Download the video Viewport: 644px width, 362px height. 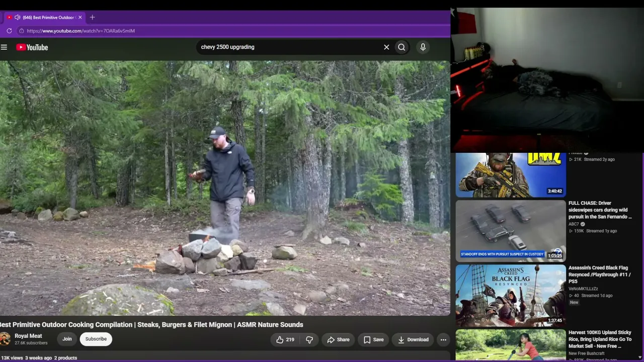413,340
